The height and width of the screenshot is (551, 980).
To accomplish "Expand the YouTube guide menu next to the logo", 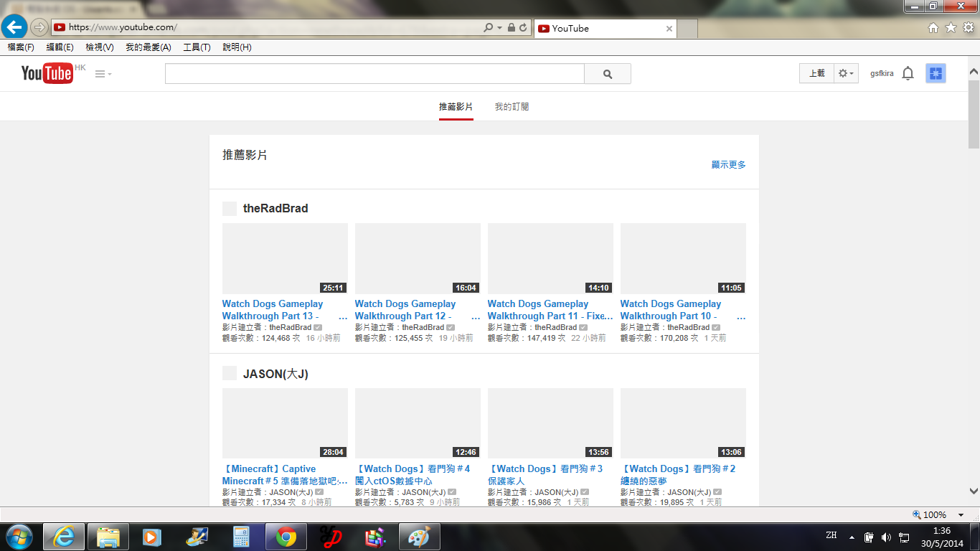I will pos(103,74).
